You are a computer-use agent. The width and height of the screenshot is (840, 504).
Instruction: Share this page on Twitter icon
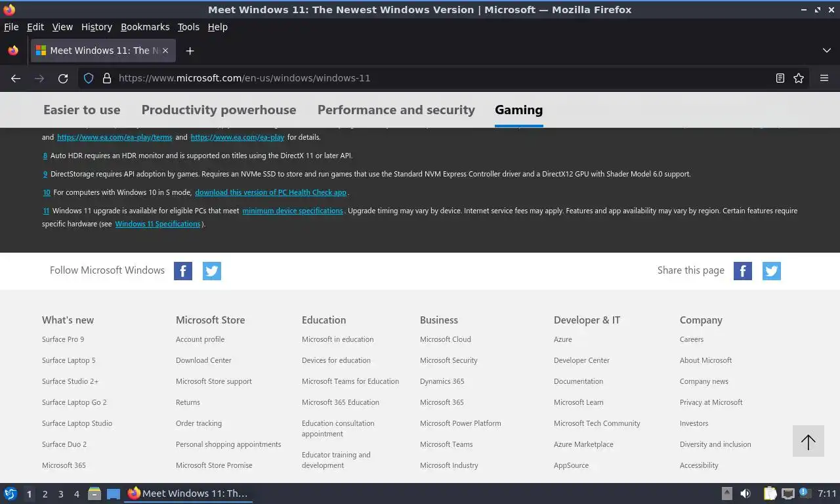[x=772, y=271]
